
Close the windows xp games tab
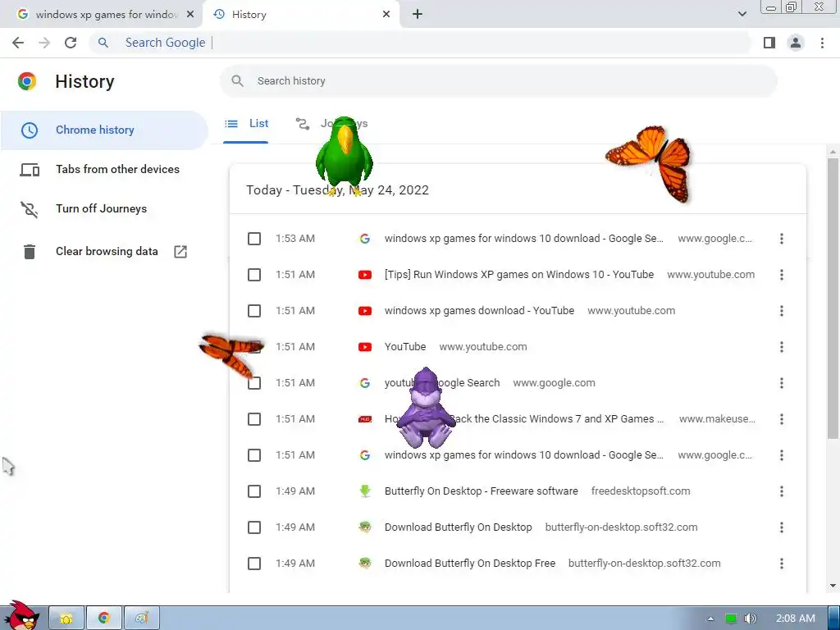(x=190, y=15)
